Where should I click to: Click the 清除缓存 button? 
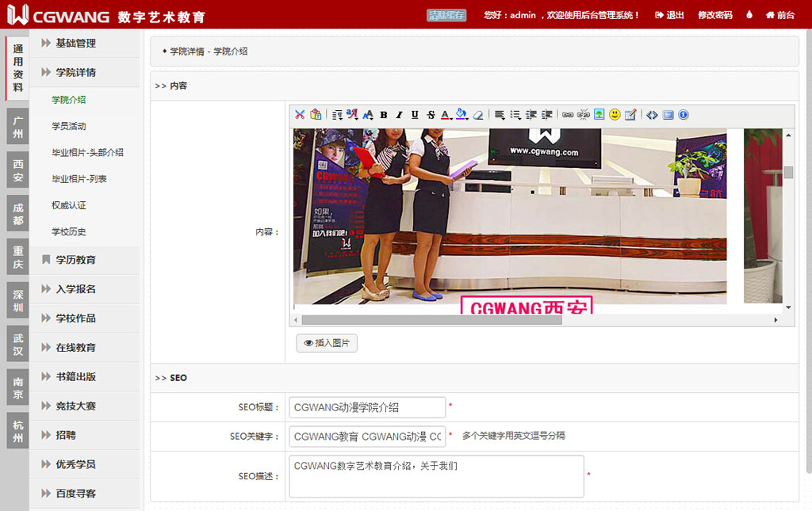point(446,15)
